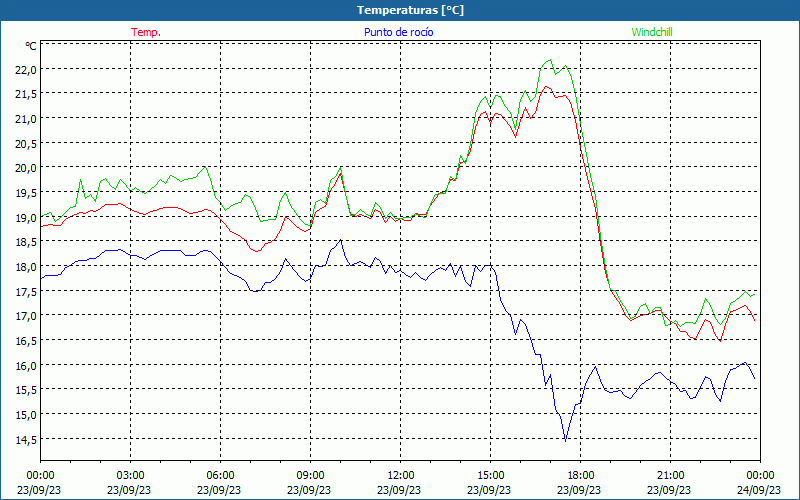Click the 22,0 y-axis value
Image resolution: width=800 pixels, height=500 pixels.
point(26,70)
